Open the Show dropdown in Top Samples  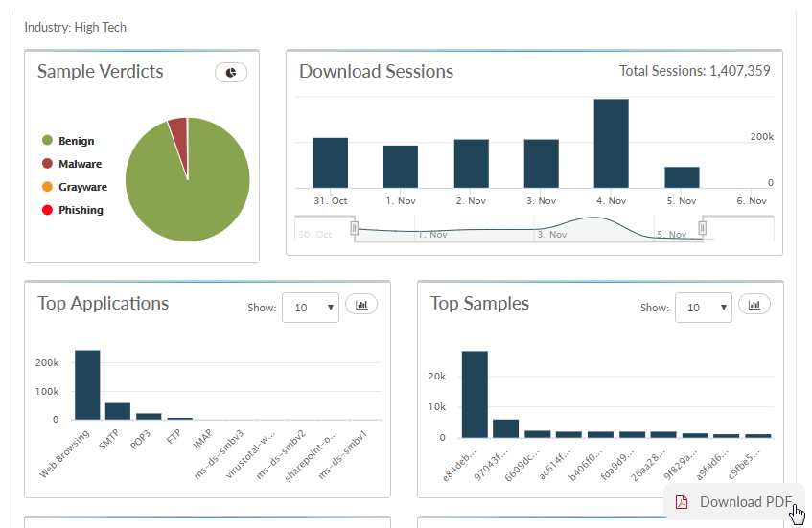pos(704,308)
